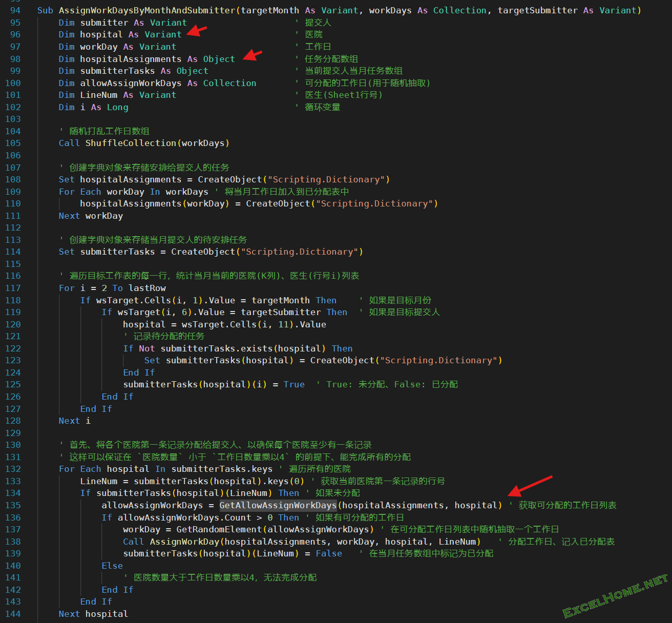This screenshot has height=623, width=672.
Task: Click the comment 任务分配数组 on line 98
Action: tap(331, 59)
